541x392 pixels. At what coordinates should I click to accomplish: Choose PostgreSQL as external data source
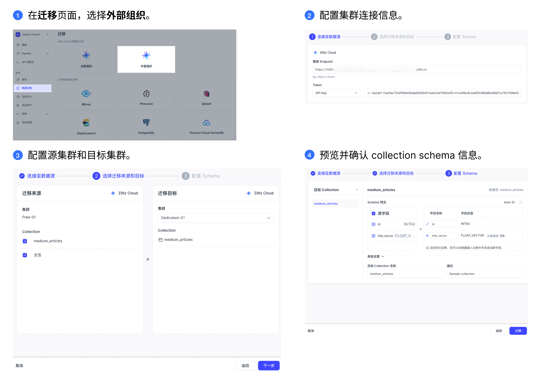point(146,126)
